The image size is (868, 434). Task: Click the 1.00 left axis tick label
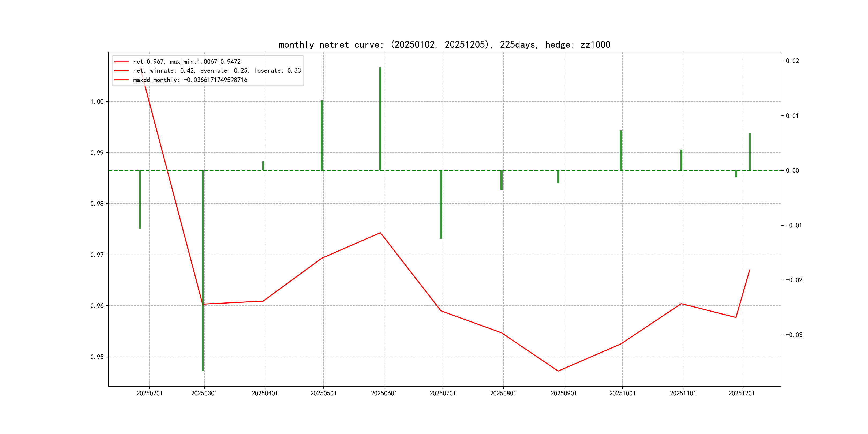97,102
